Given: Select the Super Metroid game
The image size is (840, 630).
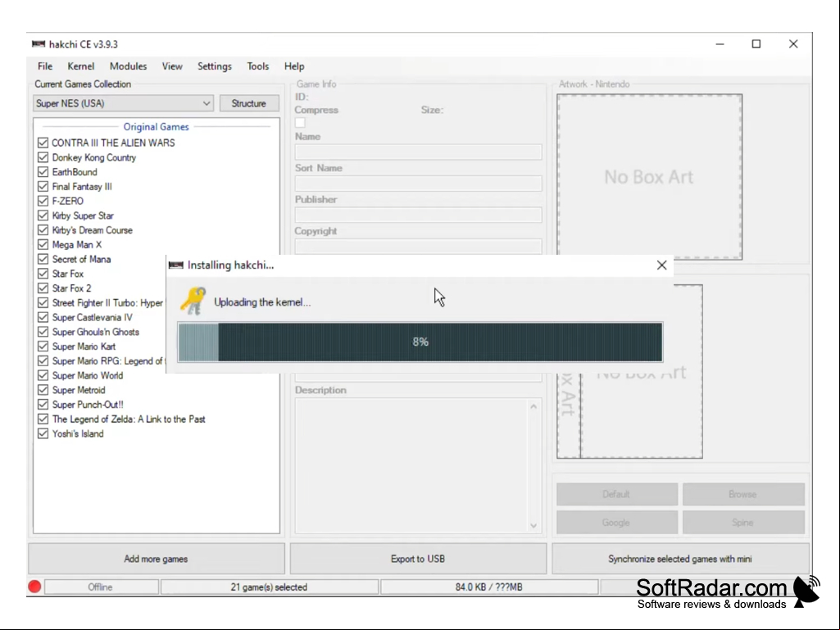Looking at the screenshot, I should (x=79, y=389).
